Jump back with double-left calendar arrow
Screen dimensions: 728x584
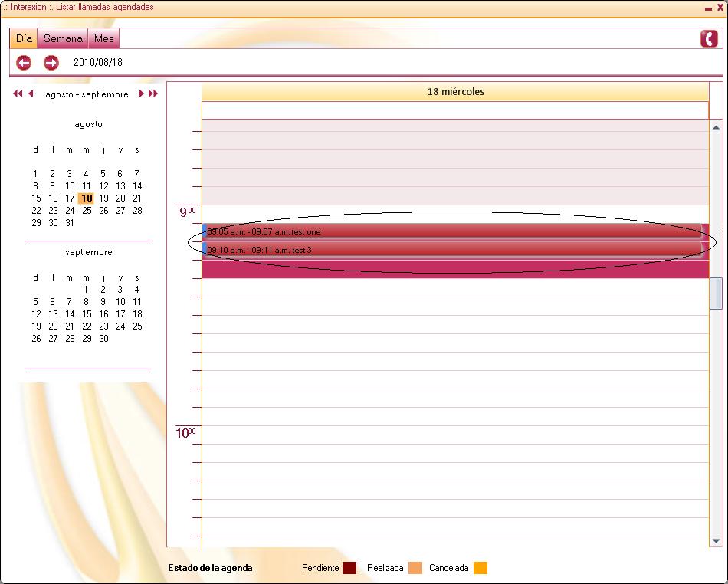[18, 94]
